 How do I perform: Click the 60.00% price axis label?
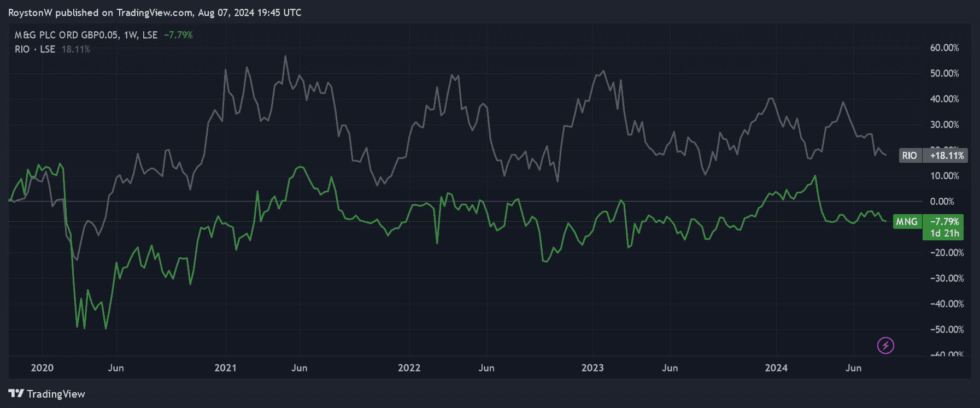(944, 48)
